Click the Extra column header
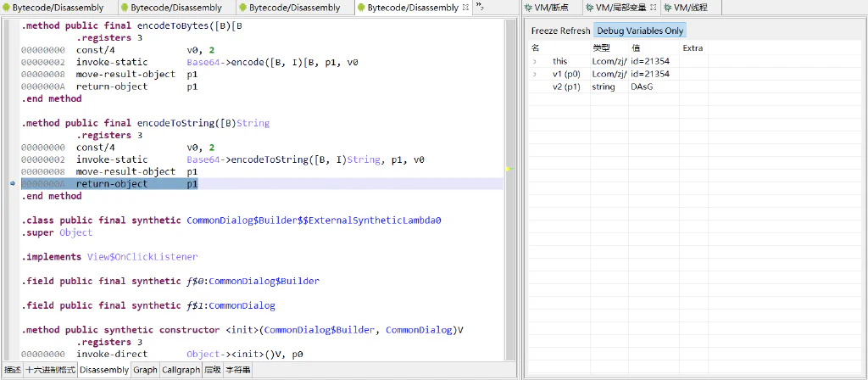 point(693,48)
